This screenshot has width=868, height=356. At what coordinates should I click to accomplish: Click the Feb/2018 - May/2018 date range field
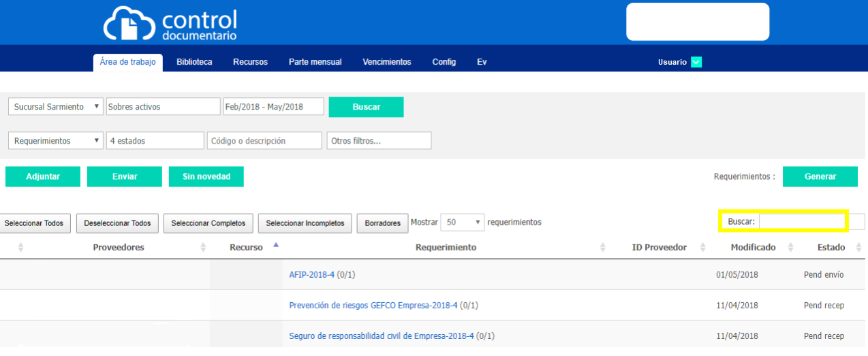tap(273, 107)
